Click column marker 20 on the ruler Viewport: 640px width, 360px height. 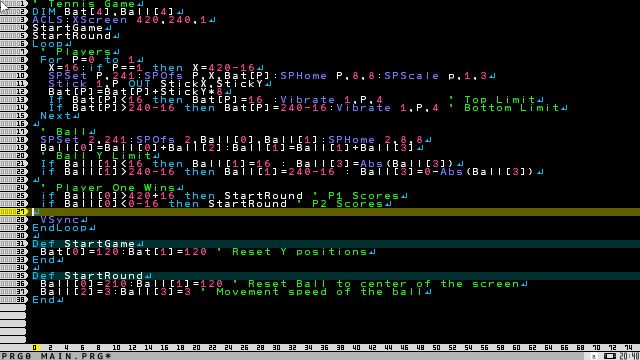(196, 348)
